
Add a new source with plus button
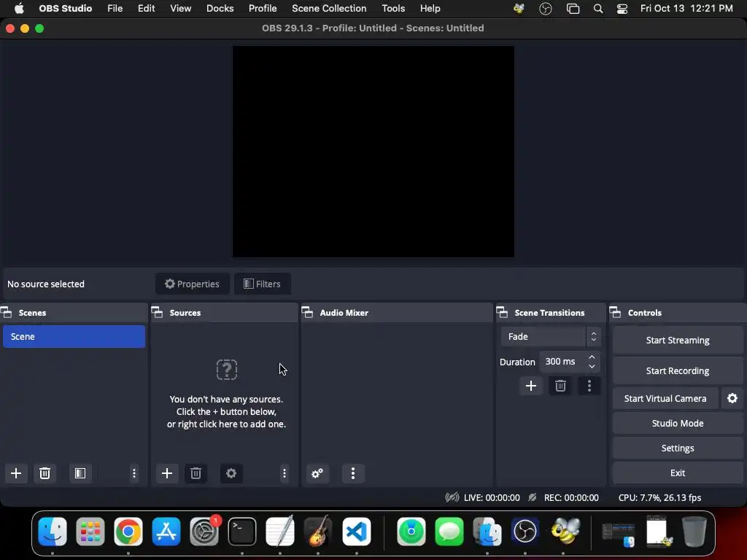[x=167, y=472]
